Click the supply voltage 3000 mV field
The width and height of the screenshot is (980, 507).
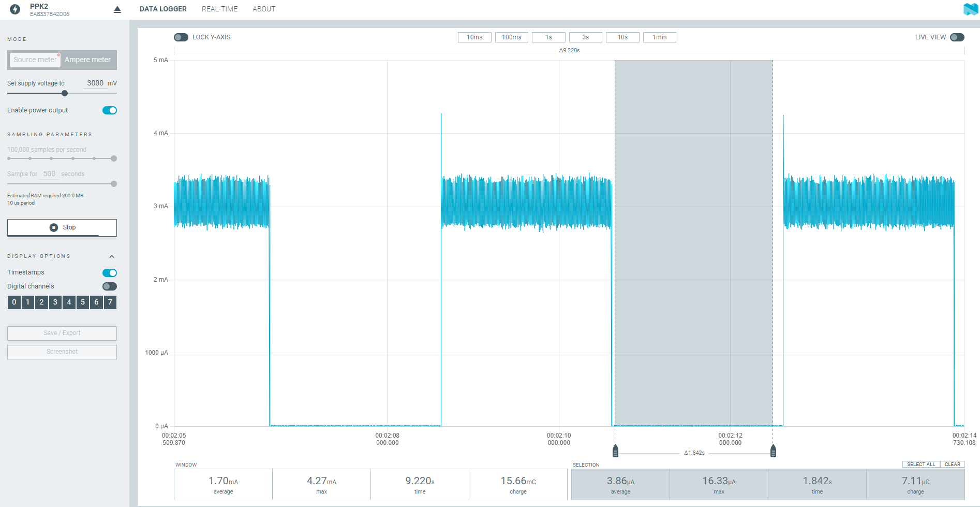tap(95, 83)
